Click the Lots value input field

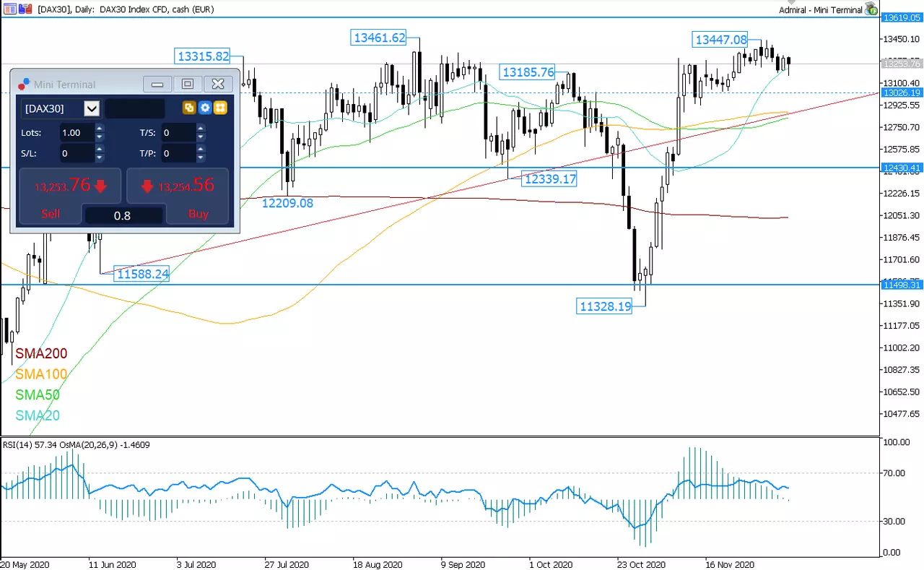pos(77,133)
